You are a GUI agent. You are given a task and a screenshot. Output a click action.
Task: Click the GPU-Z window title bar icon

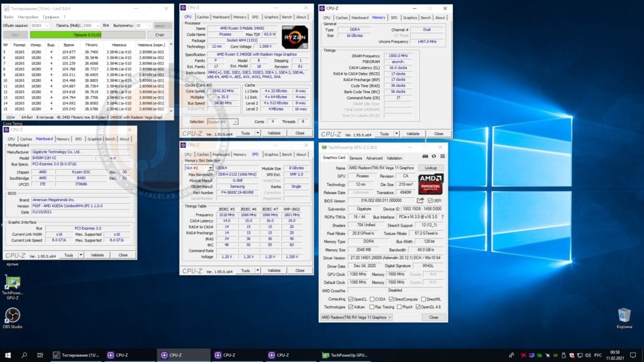[x=324, y=147]
